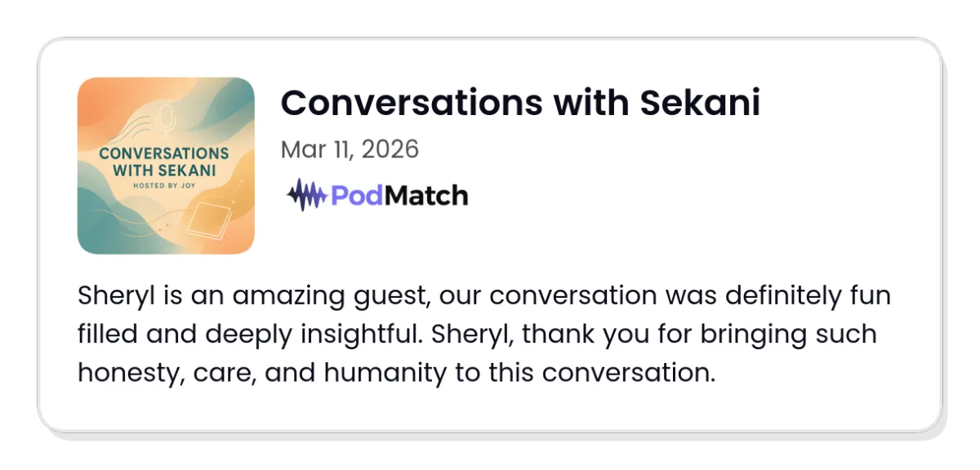Image resolution: width=980 pixels, height=470 pixels.
Task: Open the Conversations with Sekani podcast thumbnail
Action: pos(166,166)
